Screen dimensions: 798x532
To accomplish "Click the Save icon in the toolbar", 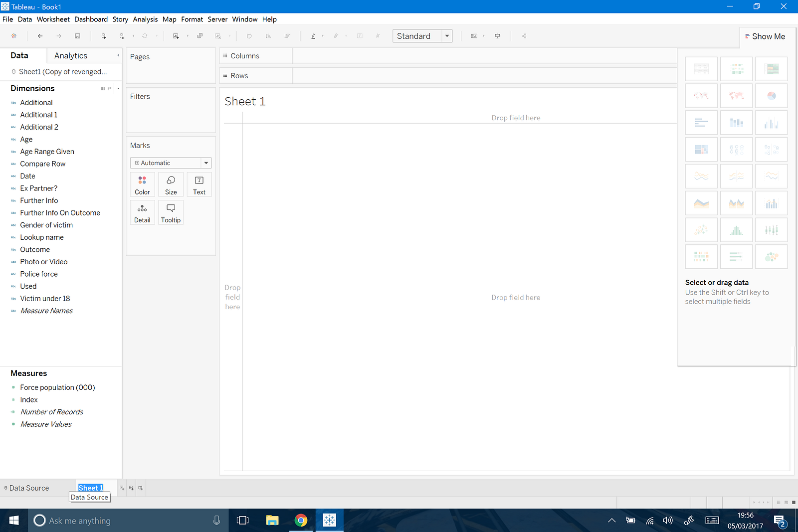I will coord(77,36).
